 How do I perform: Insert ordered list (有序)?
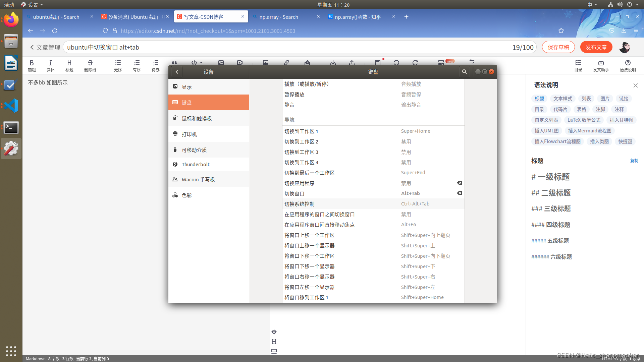pos(137,65)
